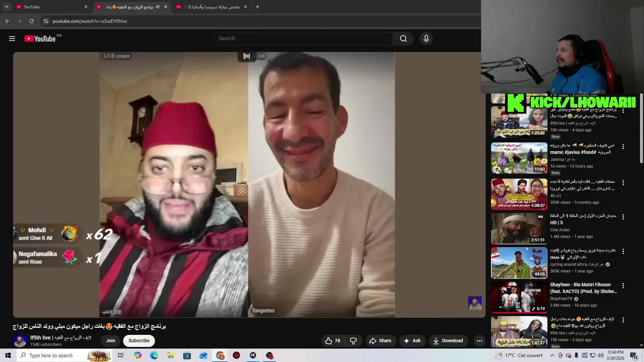Open the Windows Start menu

[x=8, y=355]
